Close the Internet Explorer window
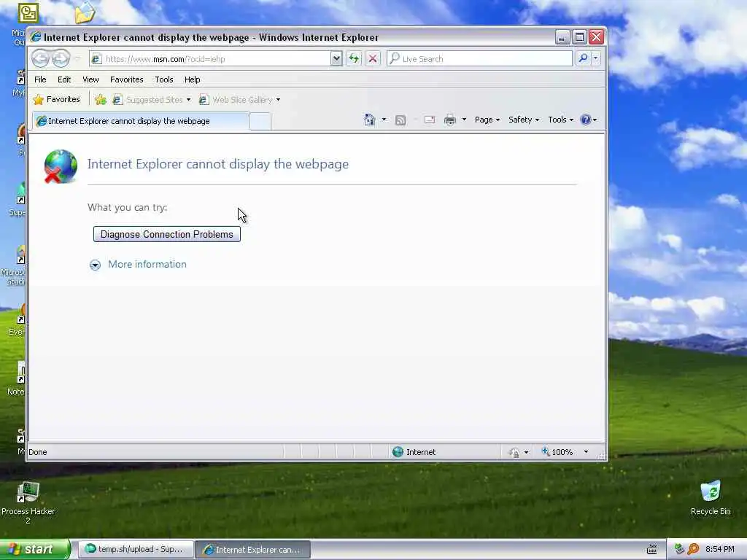This screenshot has width=747, height=560. point(597,37)
